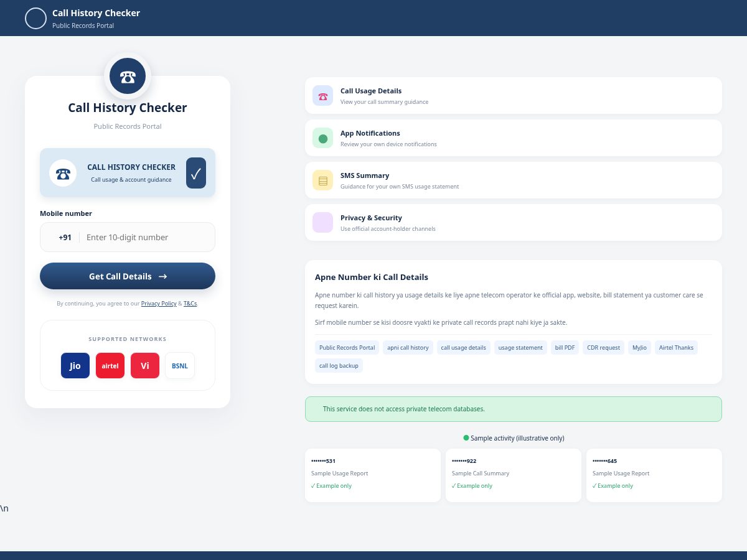Click the checkmark badge in the banner
The height and width of the screenshot is (560, 747).
196,173
